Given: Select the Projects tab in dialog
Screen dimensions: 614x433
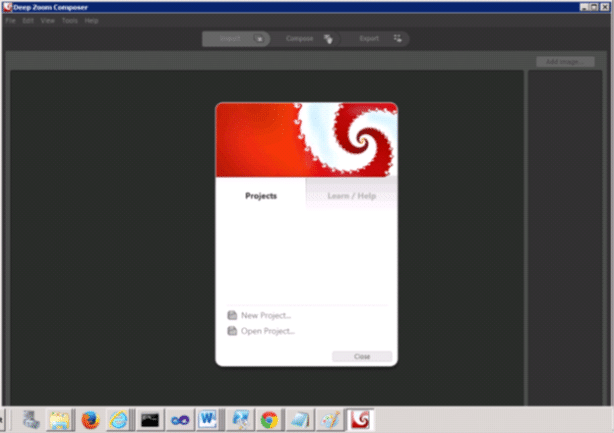Looking at the screenshot, I should coord(261,195).
